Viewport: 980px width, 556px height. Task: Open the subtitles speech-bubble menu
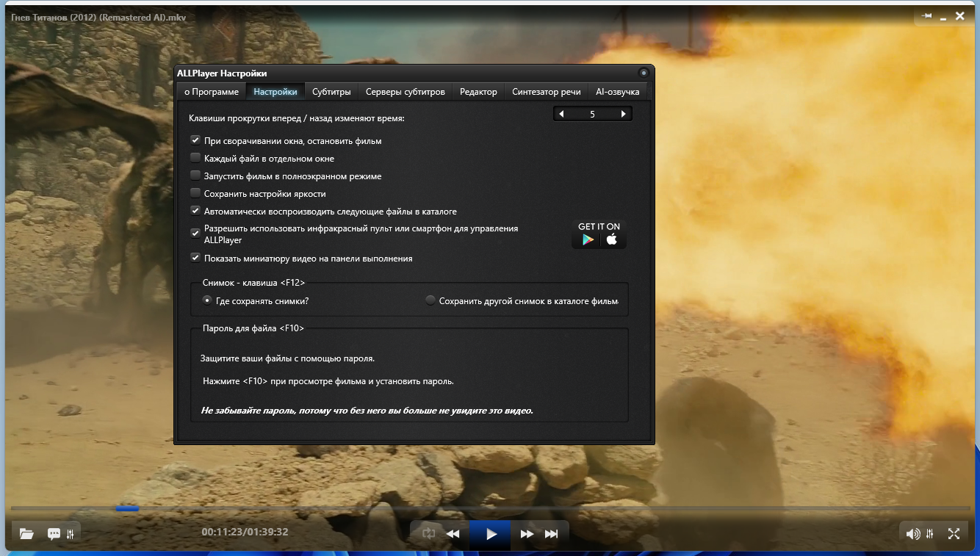click(54, 534)
